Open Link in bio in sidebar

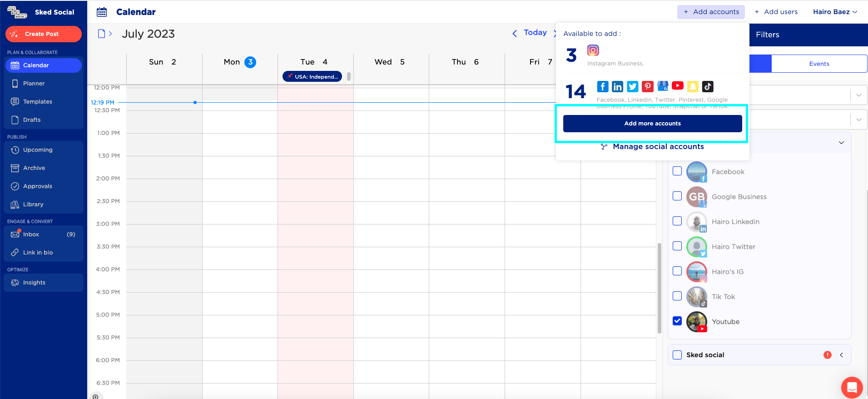click(x=44, y=253)
